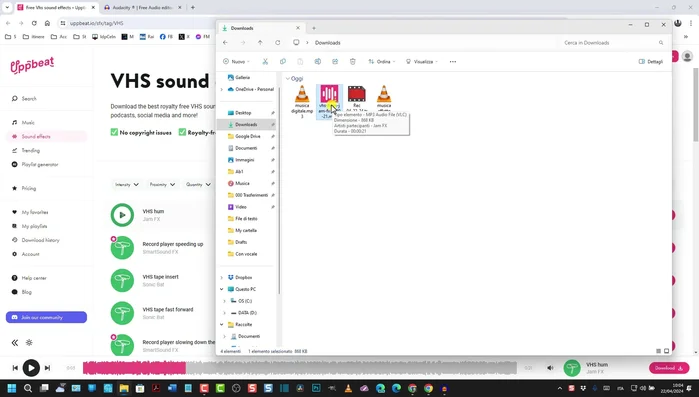Screen dimensions: 699x397
Task: Click the Cut scissors icon in Explorer toolbar
Action: point(265,61)
